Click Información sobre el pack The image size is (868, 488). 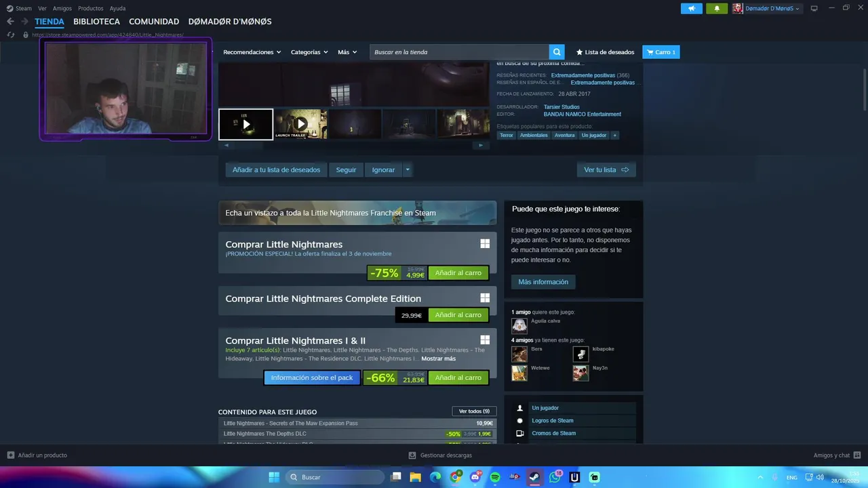point(312,378)
